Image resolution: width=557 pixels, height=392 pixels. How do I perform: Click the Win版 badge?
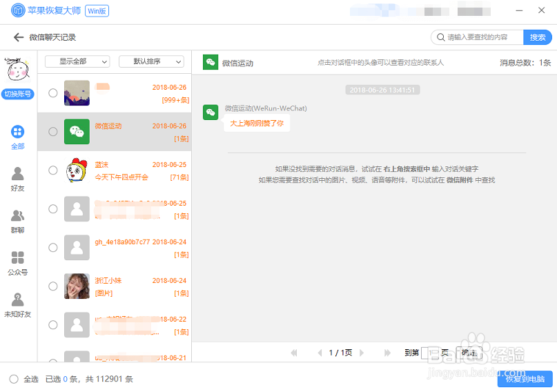coord(97,11)
